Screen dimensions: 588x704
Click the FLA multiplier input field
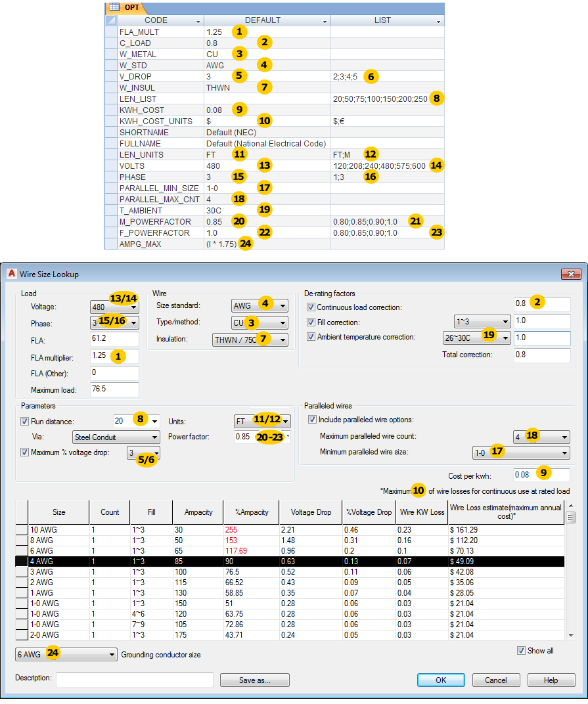114,356
